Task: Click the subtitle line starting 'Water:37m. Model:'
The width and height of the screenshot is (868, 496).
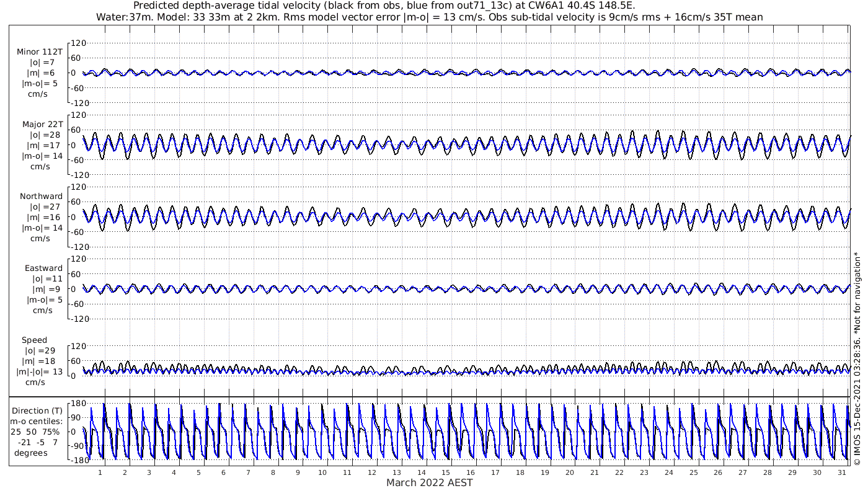Action: (x=429, y=17)
